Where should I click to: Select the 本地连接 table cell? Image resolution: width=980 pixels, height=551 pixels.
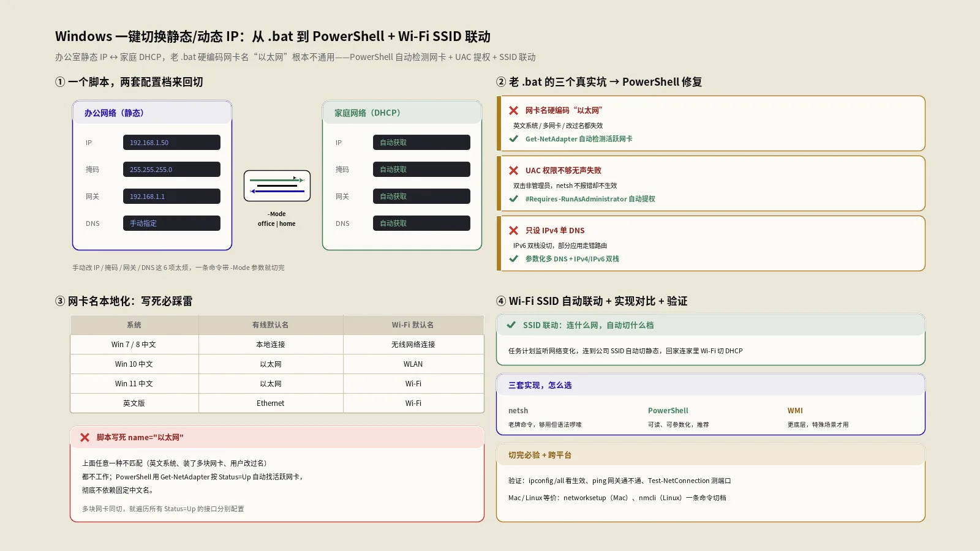point(271,345)
